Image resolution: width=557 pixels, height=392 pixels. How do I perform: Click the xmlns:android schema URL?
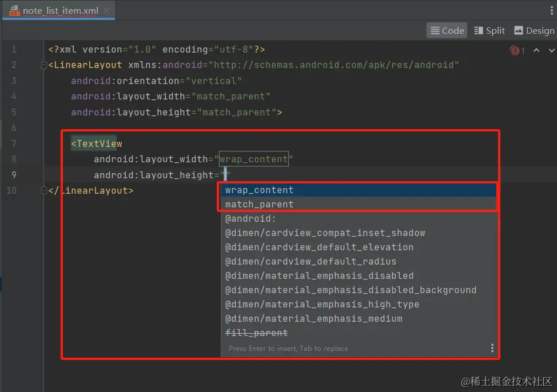(333, 65)
